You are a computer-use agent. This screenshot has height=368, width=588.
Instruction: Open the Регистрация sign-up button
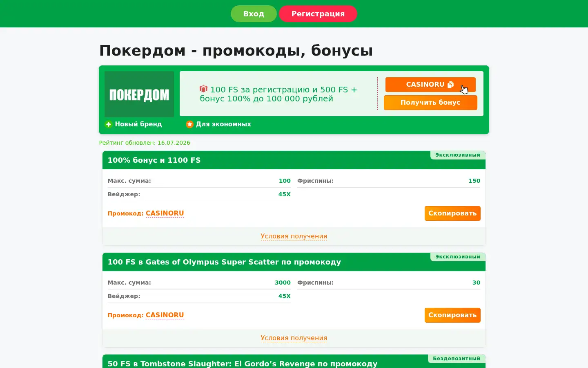pyautogui.click(x=318, y=13)
